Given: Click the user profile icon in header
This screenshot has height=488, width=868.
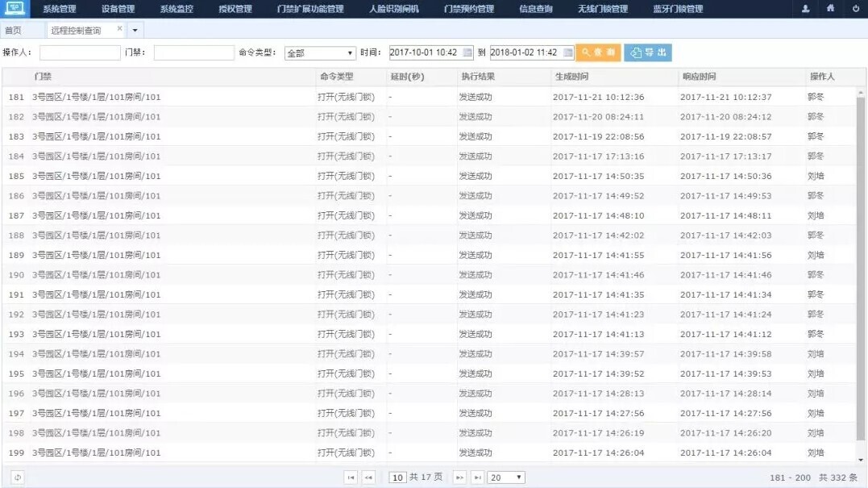Looking at the screenshot, I should tap(805, 9).
